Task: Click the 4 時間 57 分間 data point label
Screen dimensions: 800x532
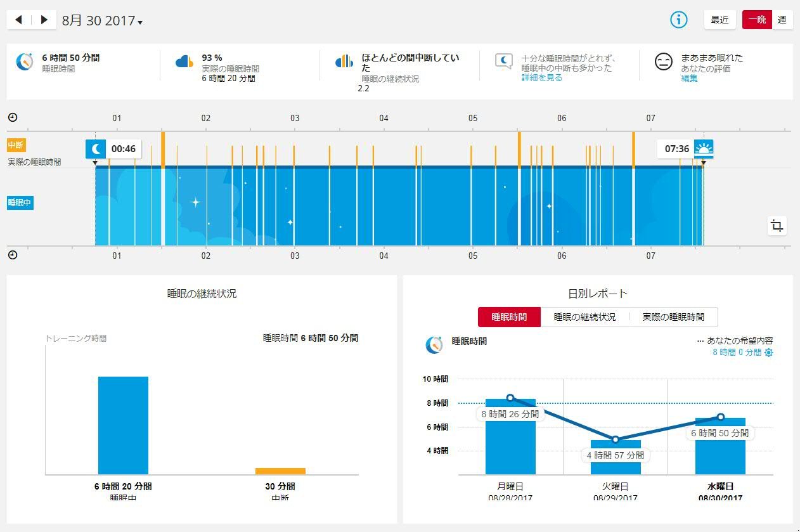Action: (615, 455)
